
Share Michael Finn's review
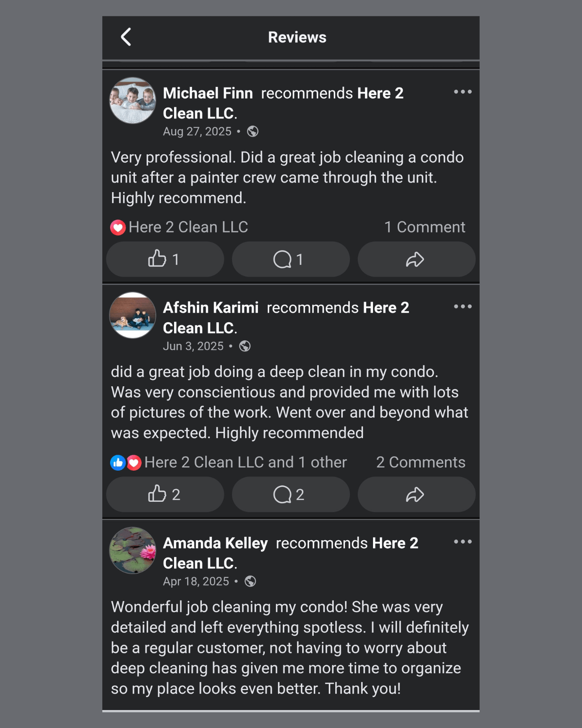[x=416, y=259]
